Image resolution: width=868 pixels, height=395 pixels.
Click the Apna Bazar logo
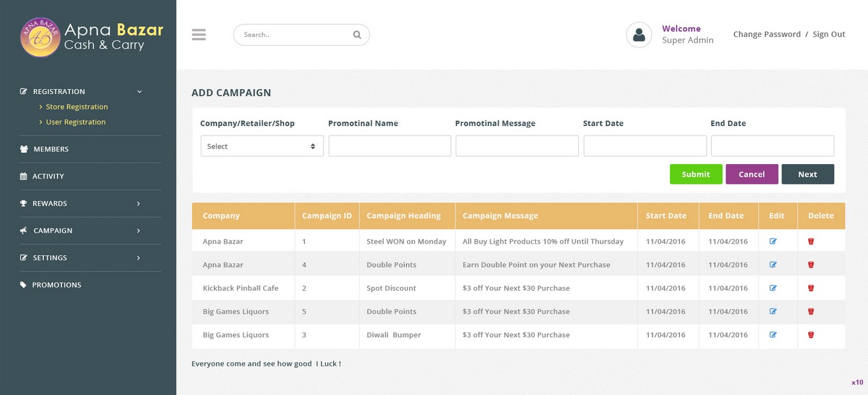(x=40, y=37)
